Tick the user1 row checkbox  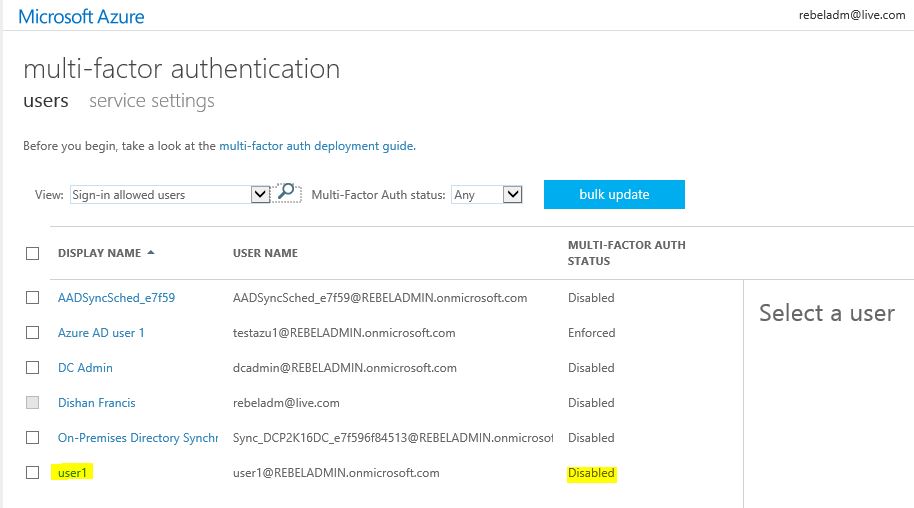[33, 472]
